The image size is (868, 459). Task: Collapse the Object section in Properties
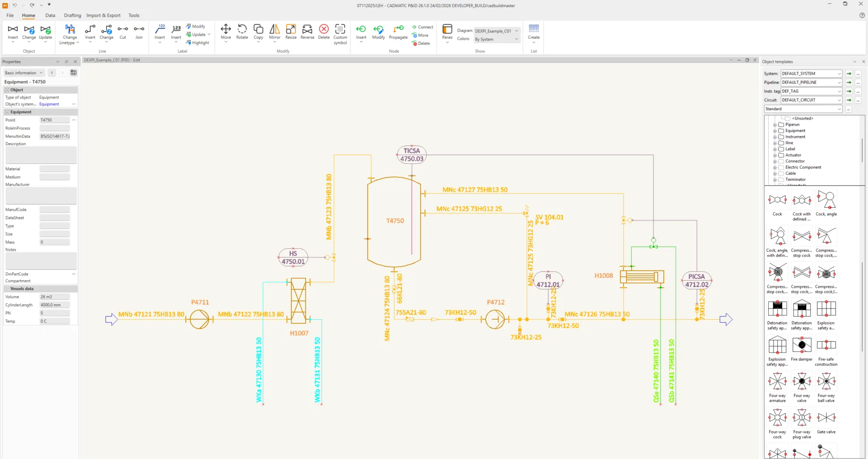[x=7, y=90]
